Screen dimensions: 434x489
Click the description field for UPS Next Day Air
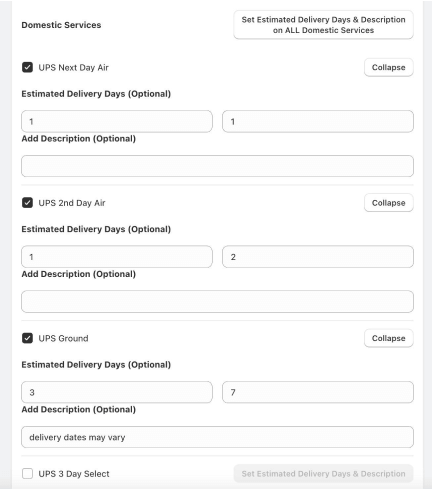(217, 166)
